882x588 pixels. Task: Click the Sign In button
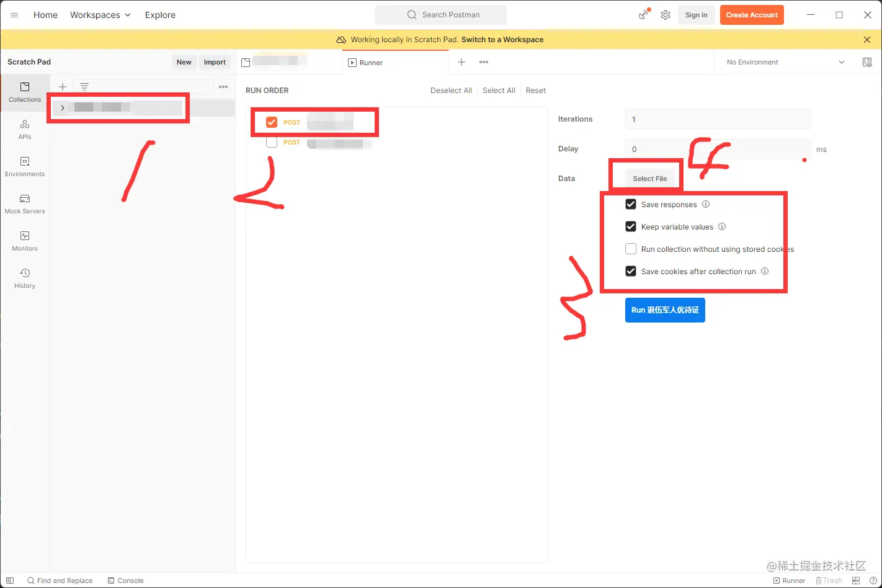696,15
